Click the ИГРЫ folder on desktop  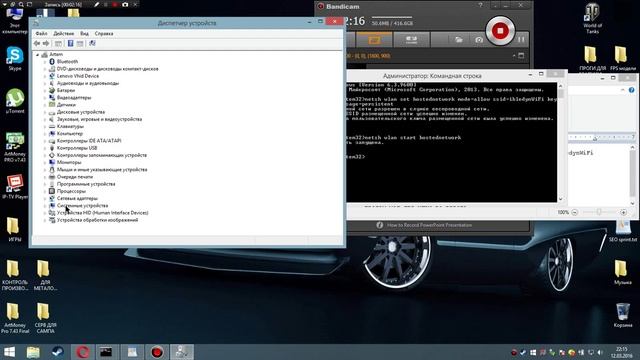pos(14,230)
